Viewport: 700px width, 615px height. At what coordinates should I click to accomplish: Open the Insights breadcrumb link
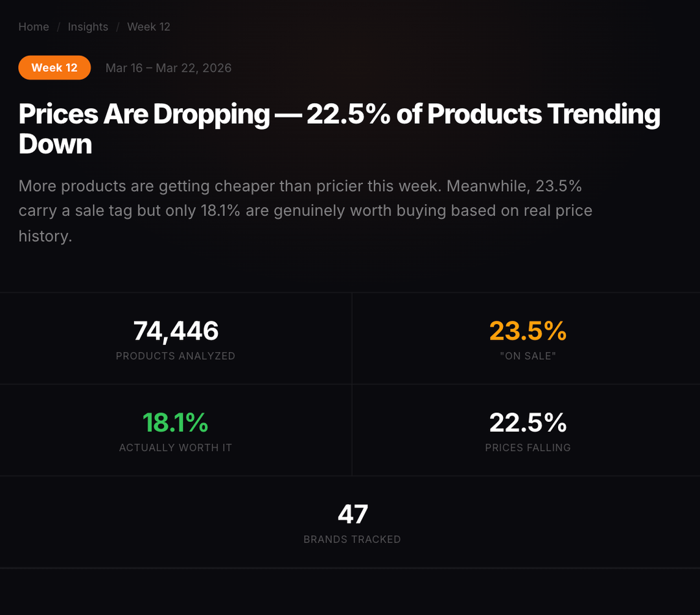coord(87,27)
